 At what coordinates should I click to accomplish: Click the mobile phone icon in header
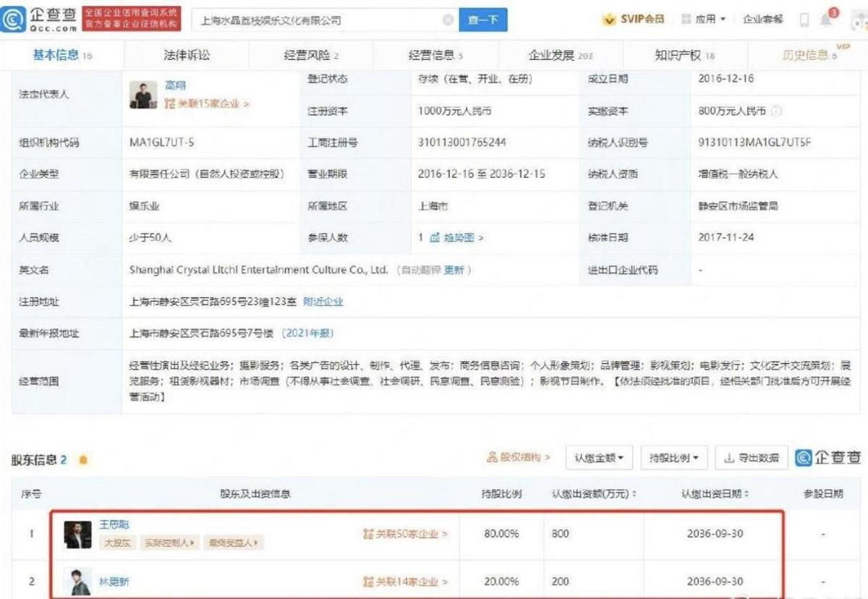[804, 20]
